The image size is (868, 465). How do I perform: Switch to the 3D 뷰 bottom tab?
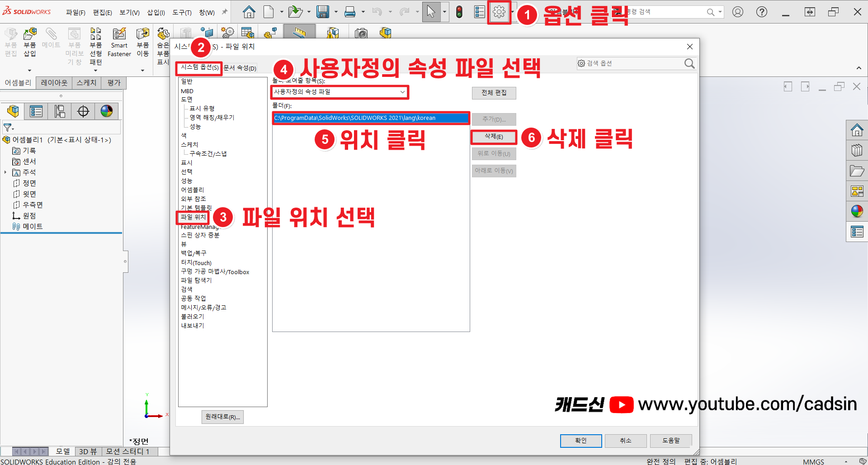click(88, 451)
